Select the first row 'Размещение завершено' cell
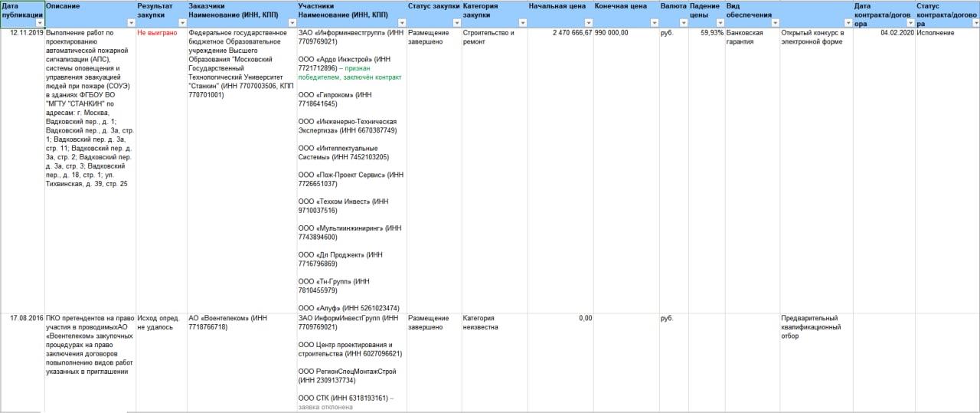This screenshot has height=413, width=980. click(434, 171)
